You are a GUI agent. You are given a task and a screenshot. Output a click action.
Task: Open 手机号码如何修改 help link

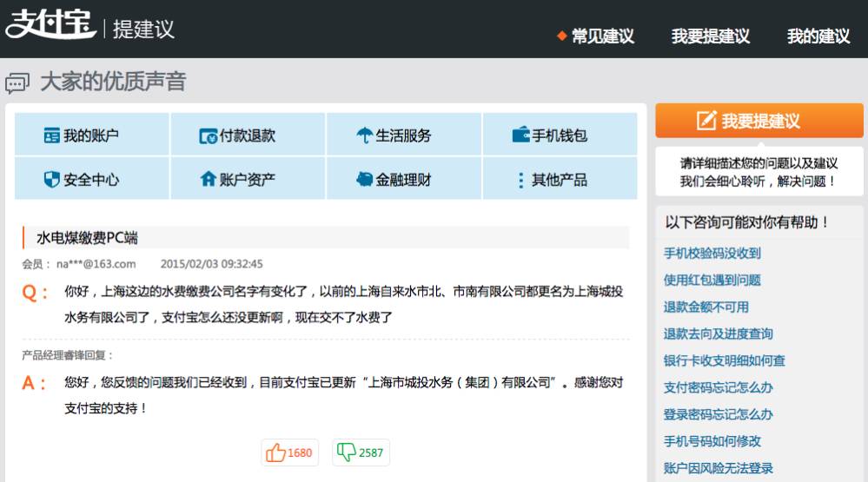[712, 441]
